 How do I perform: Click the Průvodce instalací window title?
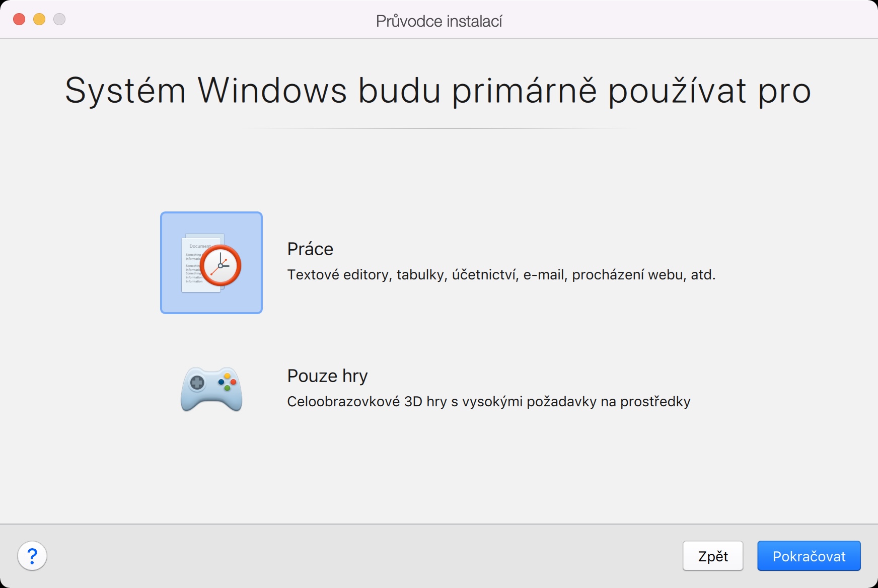(x=439, y=21)
